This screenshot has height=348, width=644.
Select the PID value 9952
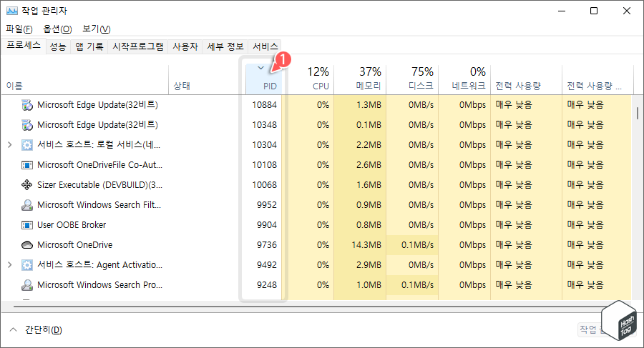coord(267,205)
